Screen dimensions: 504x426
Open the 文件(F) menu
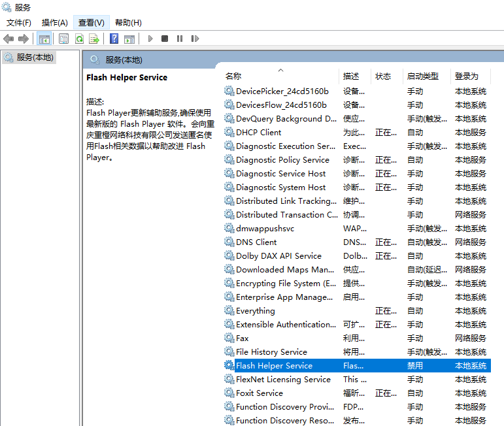pos(19,23)
